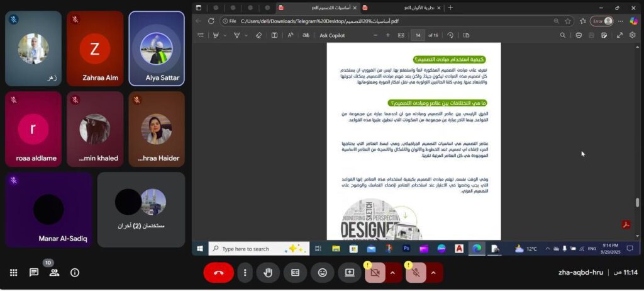
Task: Click the Ask Copilot button
Action: (x=332, y=35)
